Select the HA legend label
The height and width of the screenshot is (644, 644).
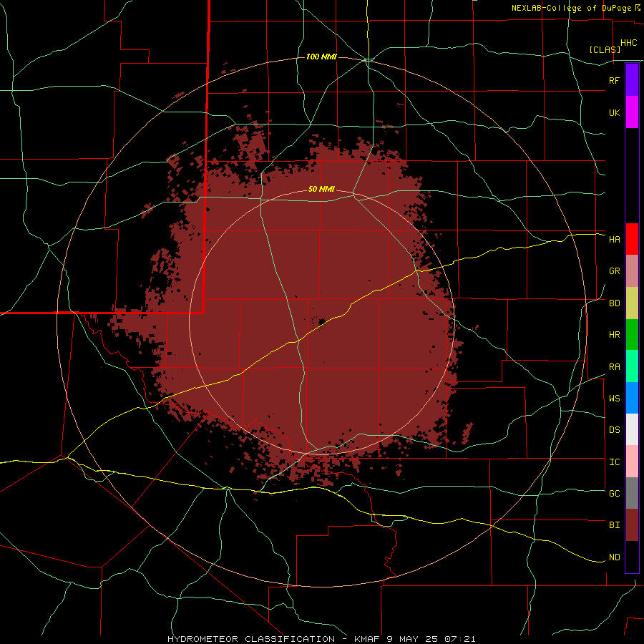(614, 240)
